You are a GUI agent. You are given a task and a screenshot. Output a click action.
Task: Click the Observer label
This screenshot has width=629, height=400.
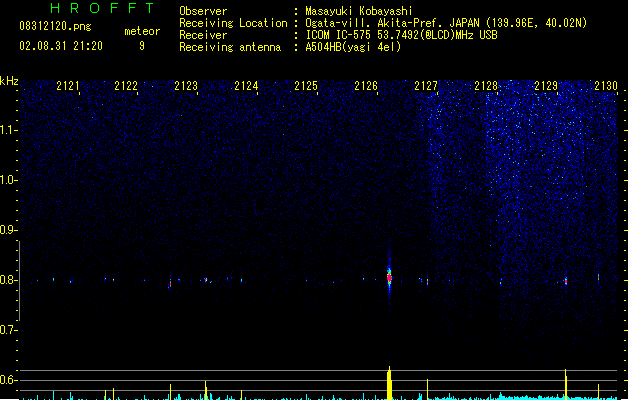pos(203,11)
